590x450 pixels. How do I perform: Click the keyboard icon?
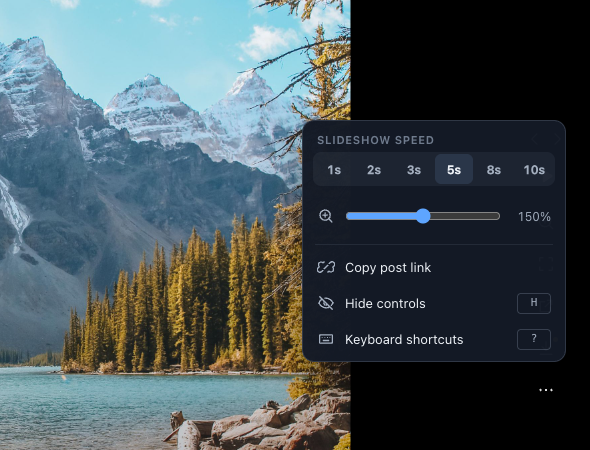pos(326,339)
